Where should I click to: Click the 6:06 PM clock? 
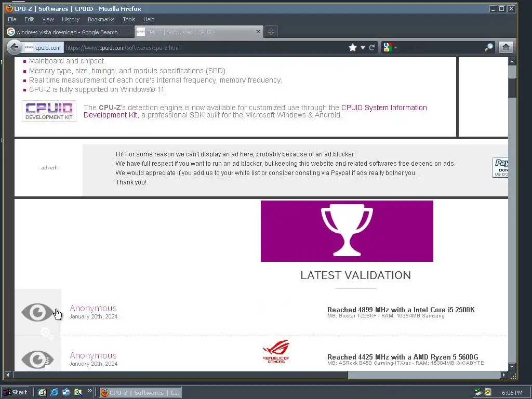(x=512, y=393)
